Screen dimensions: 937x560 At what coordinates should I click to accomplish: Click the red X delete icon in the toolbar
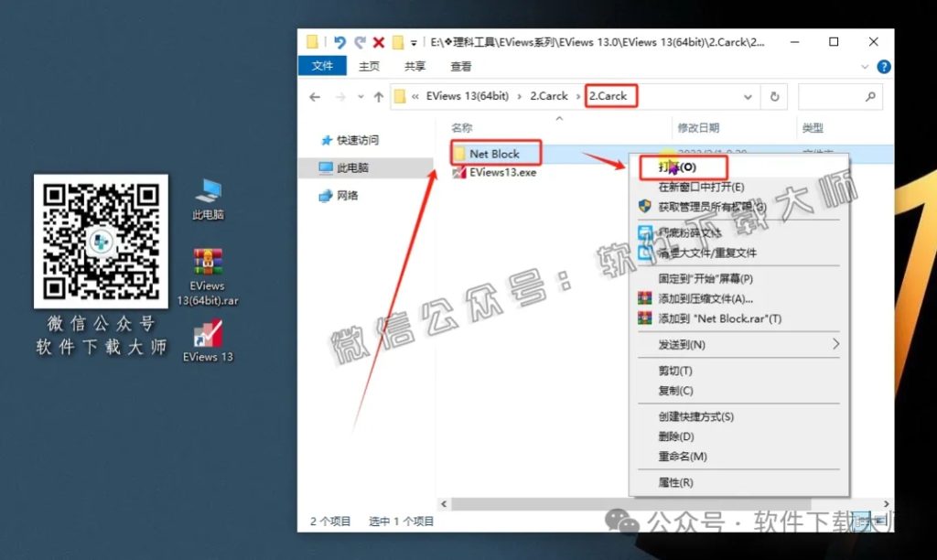(380, 41)
